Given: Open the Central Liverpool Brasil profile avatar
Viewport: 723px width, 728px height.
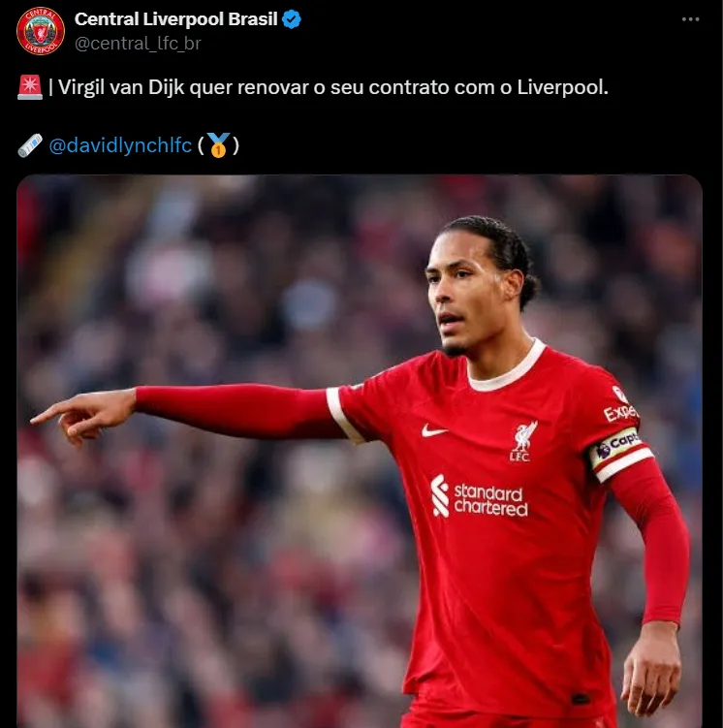Looking at the screenshot, I should coord(41,31).
